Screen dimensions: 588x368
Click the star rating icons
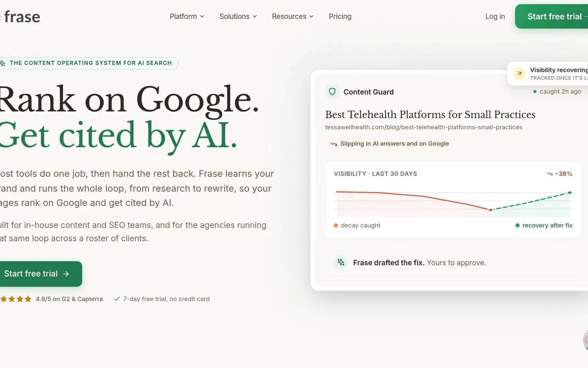(x=16, y=299)
